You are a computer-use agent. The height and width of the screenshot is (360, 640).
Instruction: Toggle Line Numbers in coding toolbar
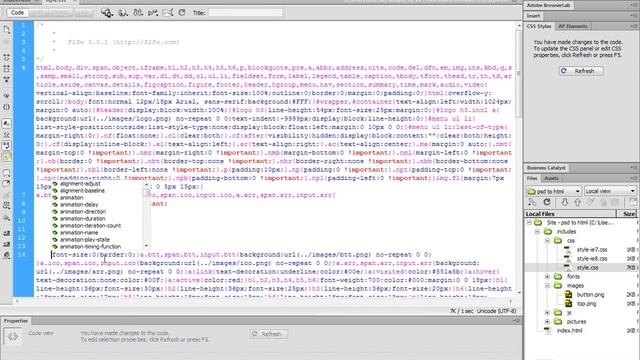pos(7,123)
